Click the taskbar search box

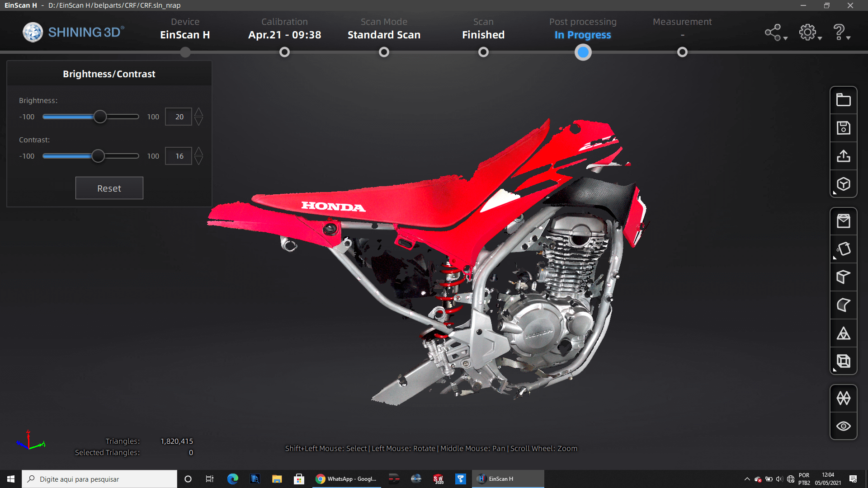(x=99, y=479)
